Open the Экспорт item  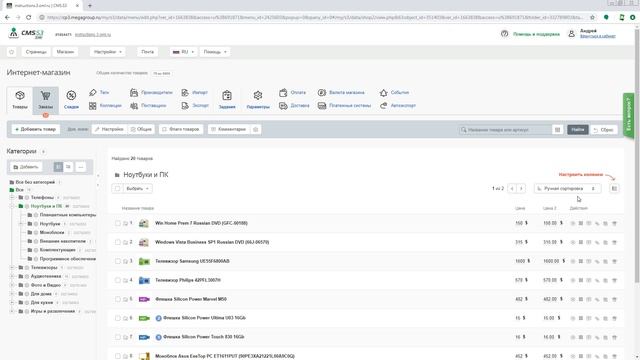[x=195, y=106]
